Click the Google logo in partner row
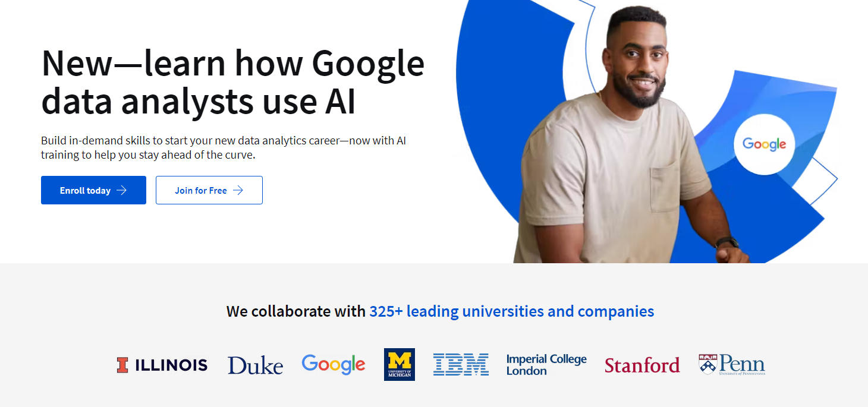Viewport: 868px width, 407px height. click(334, 364)
